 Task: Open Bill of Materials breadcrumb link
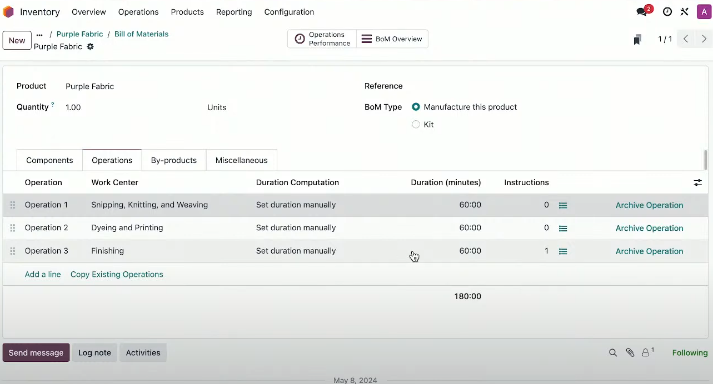[141, 34]
